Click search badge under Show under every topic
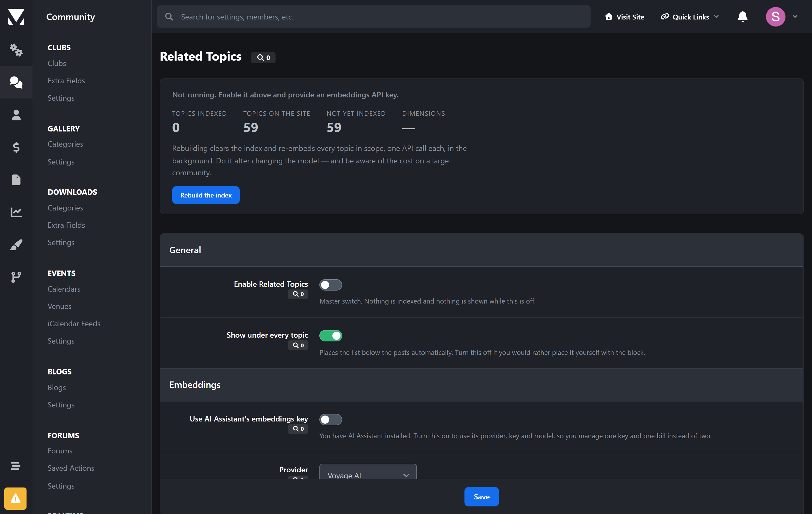Screen dimensions: 812x514 click(x=298, y=345)
